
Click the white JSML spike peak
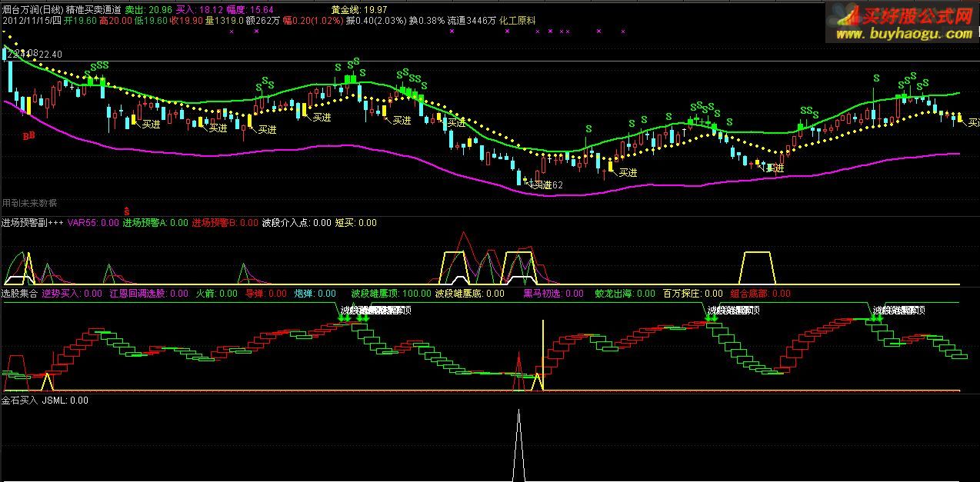(519, 411)
